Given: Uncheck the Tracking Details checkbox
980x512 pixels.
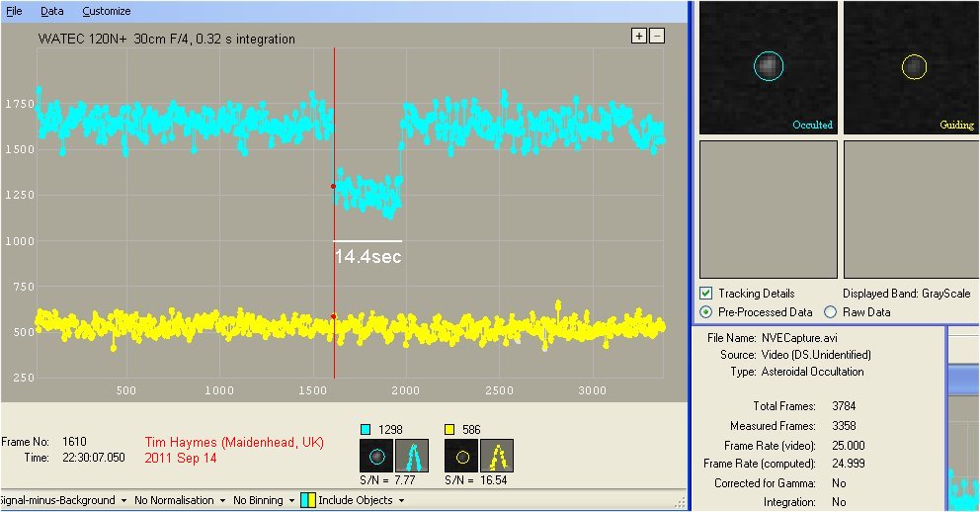Looking at the screenshot, I should (705, 294).
